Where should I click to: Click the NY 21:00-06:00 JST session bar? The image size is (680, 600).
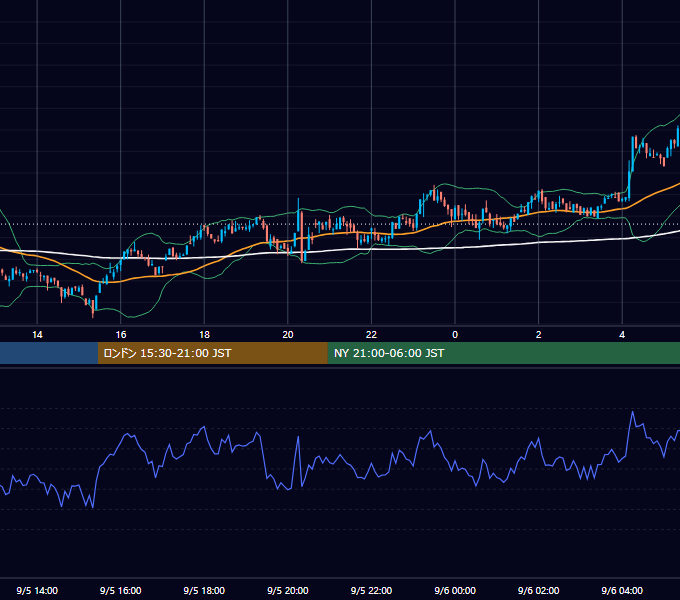(503, 353)
